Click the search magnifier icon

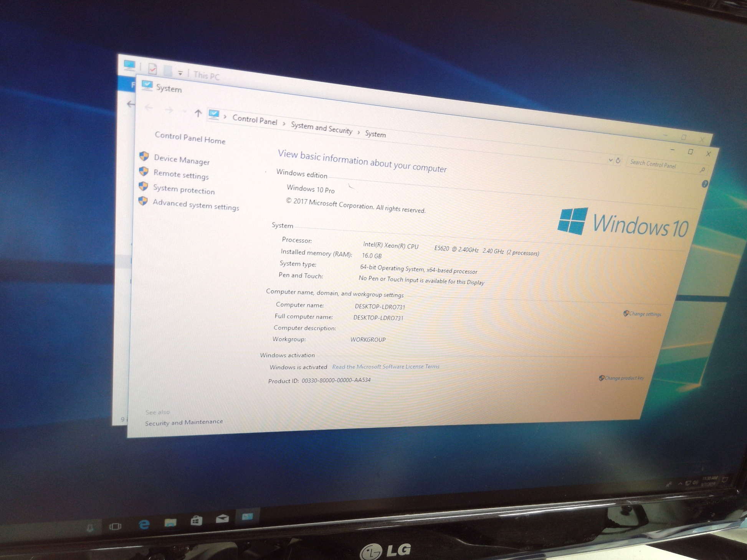[702, 170]
